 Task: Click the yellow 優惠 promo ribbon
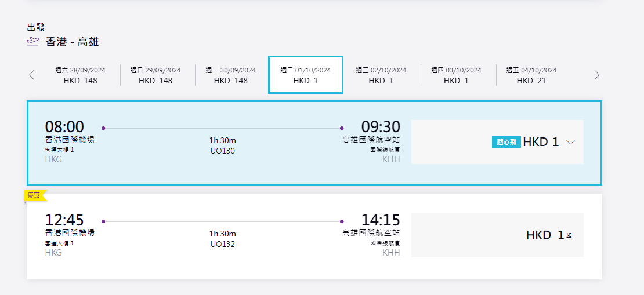(34, 195)
